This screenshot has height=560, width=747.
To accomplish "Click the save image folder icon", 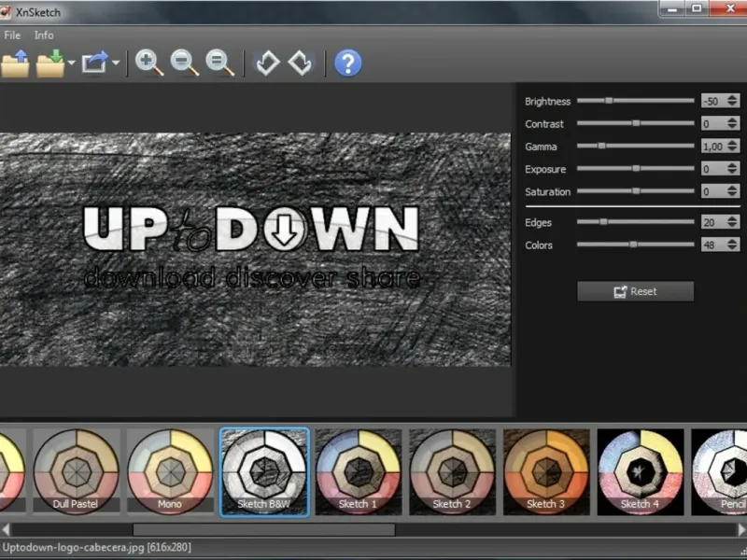I will [50, 63].
